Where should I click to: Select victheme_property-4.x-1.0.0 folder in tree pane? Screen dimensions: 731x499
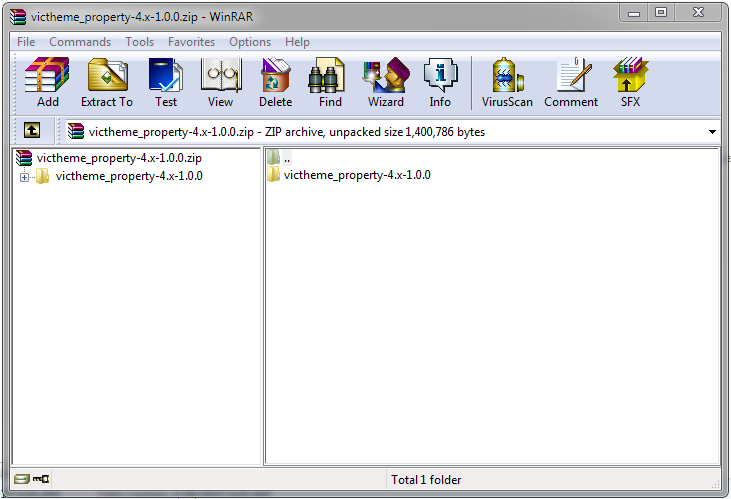coord(120,176)
